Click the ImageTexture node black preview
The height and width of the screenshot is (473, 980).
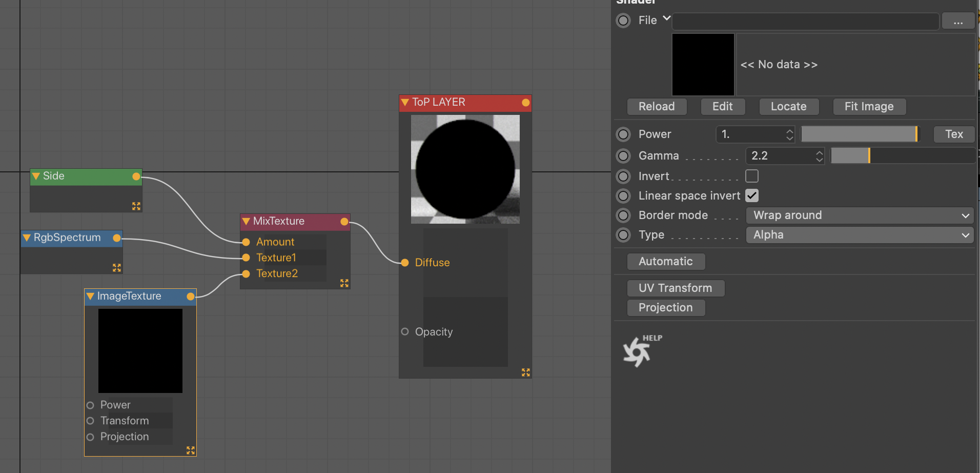pos(140,351)
